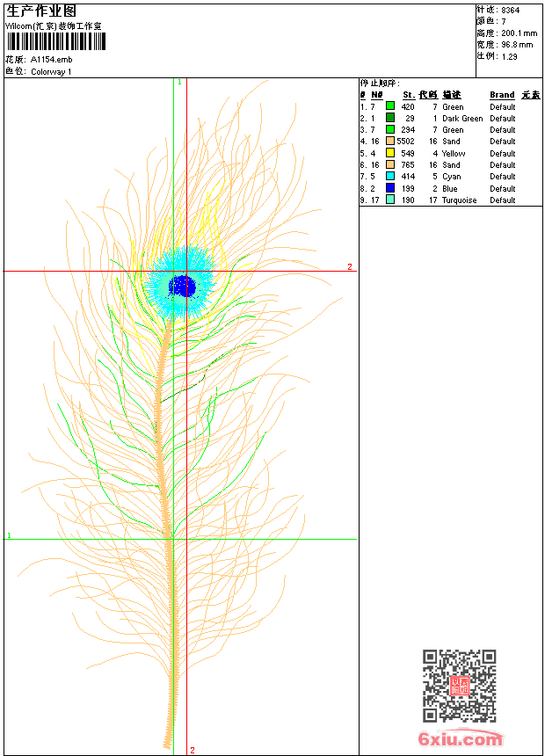This screenshot has width=545, height=756.
Task: Click the Turquoise description text
Action: (459, 200)
